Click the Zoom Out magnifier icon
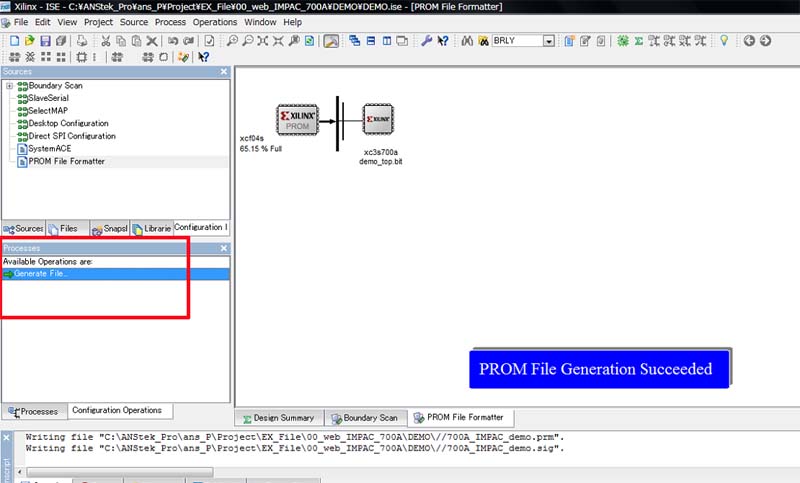This screenshot has width=800, height=483. pyautogui.click(x=247, y=41)
